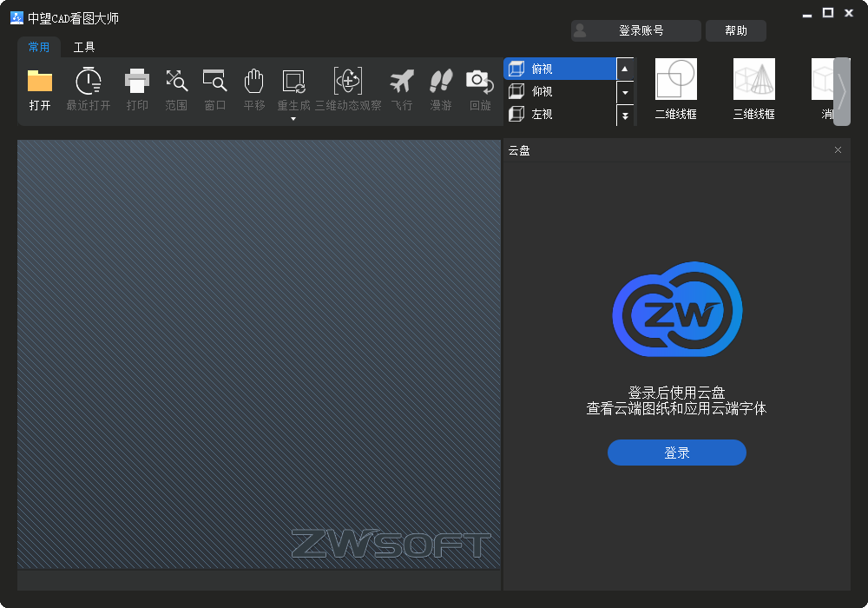This screenshot has height=608, width=868.
Task: Expand the 重生成 regenerate dropdown arrow
Action: click(293, 119)
